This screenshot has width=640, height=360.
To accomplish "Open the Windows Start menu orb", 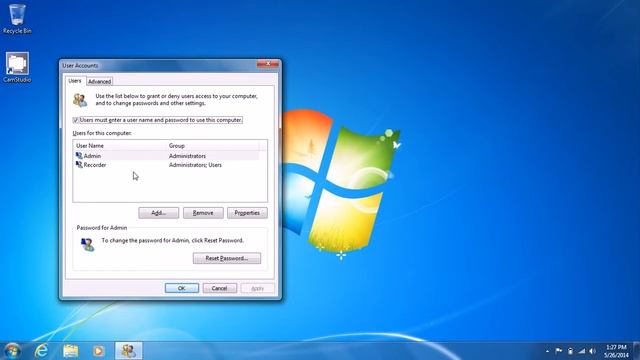I will pyautogui.click(x=12, y=351).
